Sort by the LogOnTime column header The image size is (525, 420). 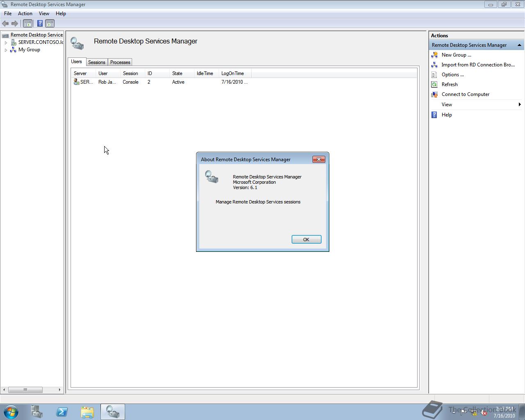(235, 73)
